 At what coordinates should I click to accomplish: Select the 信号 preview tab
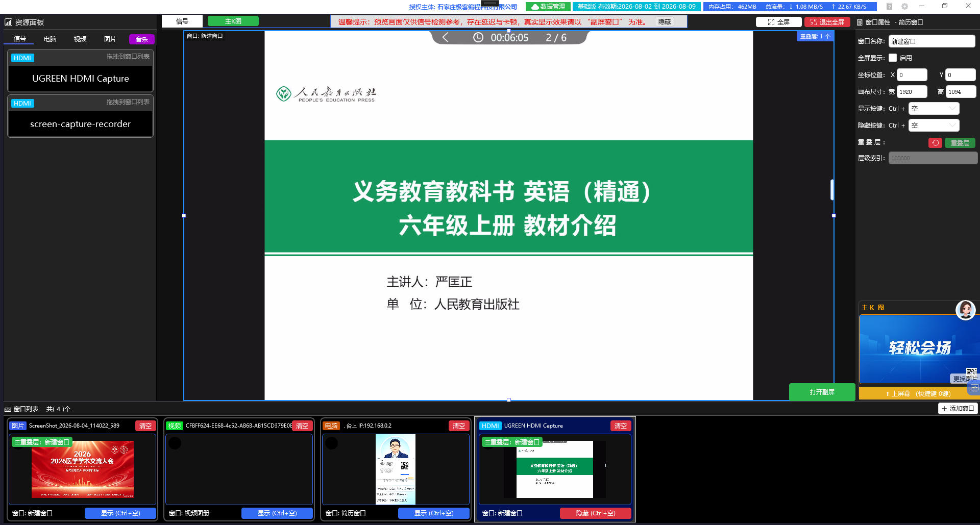click(182, 21)
